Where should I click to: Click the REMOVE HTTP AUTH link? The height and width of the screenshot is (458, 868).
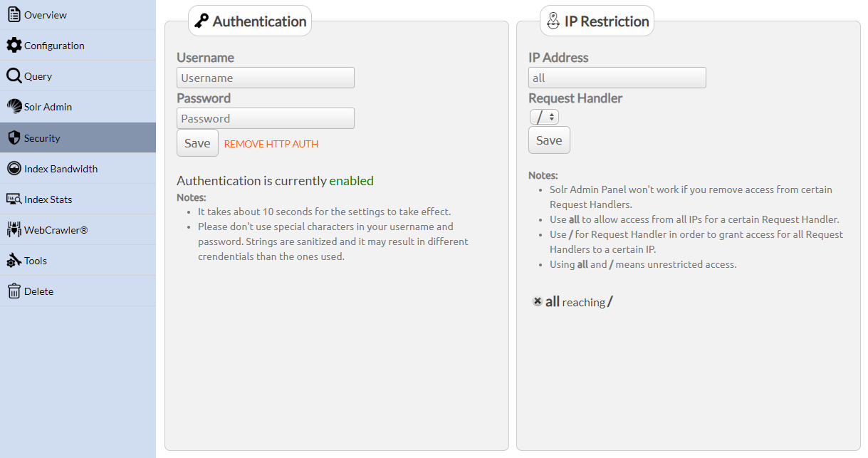click(271, 144)
